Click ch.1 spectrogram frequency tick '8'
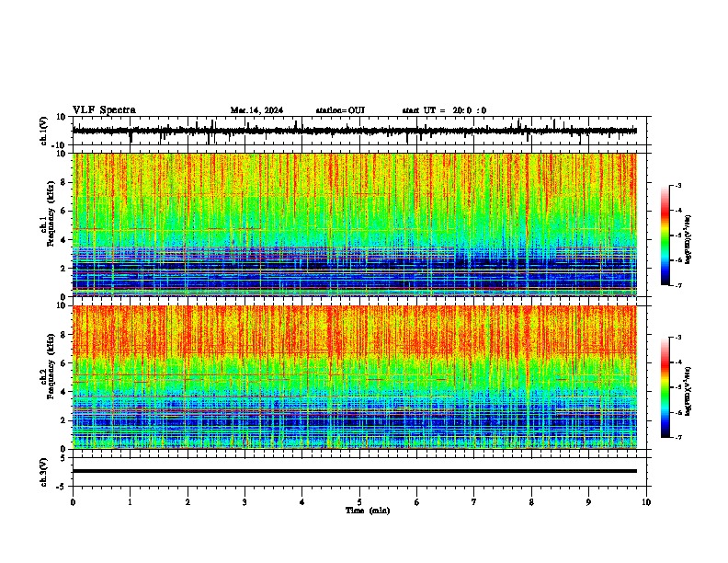Screen dimensions: 728x563 63,182
